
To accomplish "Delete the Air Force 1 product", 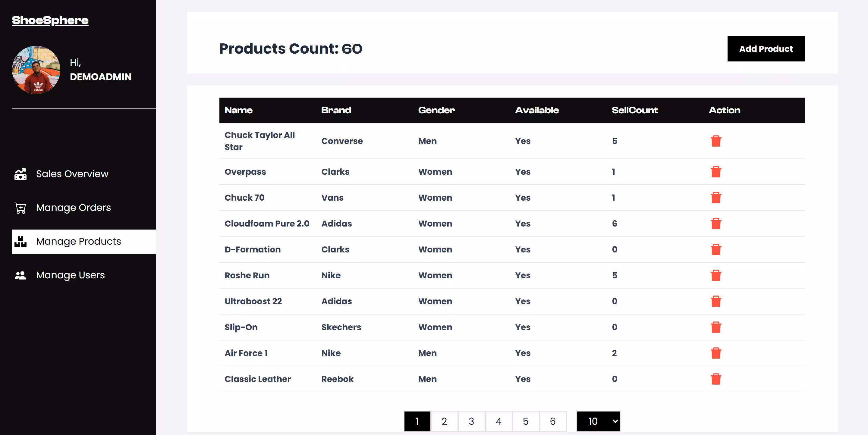I will (716, 353).
